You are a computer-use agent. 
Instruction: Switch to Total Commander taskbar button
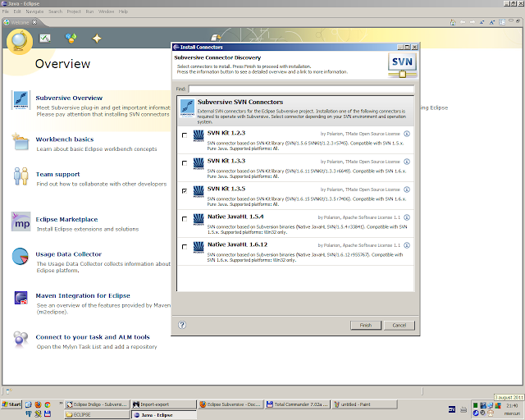point(298,404)
